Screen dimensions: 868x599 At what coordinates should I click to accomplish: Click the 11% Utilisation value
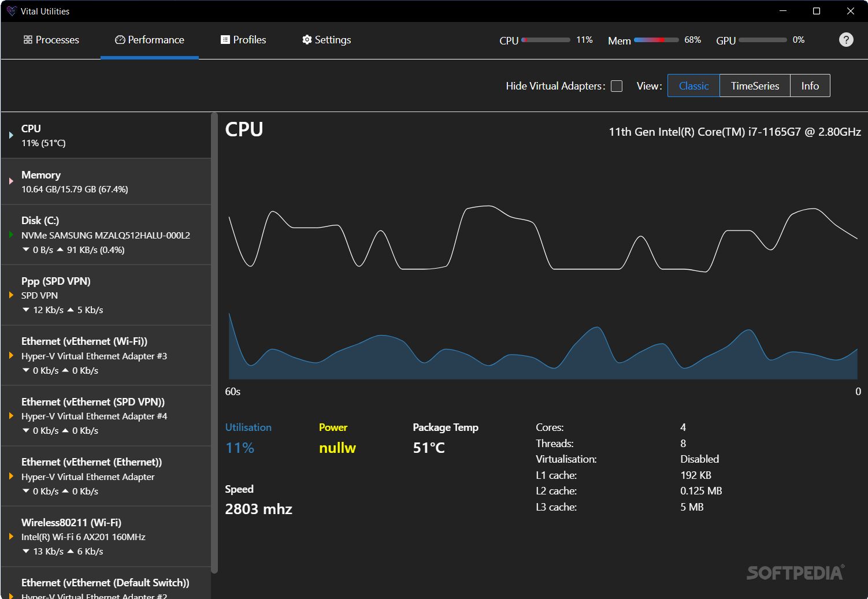tap(240, 448)
